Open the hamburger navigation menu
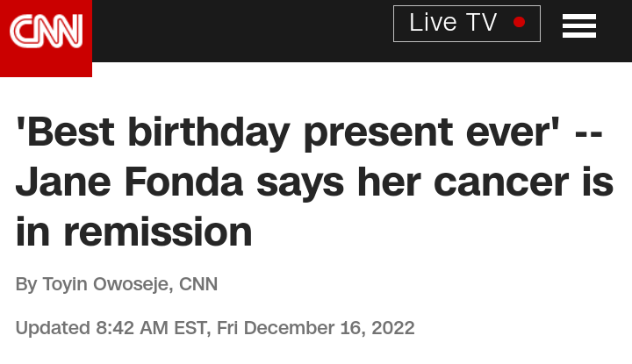The image size is (632, 364). point(579,26)
